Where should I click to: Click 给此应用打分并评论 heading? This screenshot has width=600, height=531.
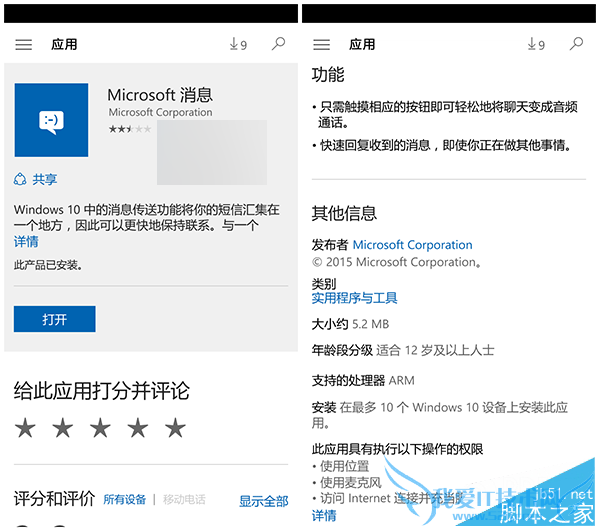point(102,391)
